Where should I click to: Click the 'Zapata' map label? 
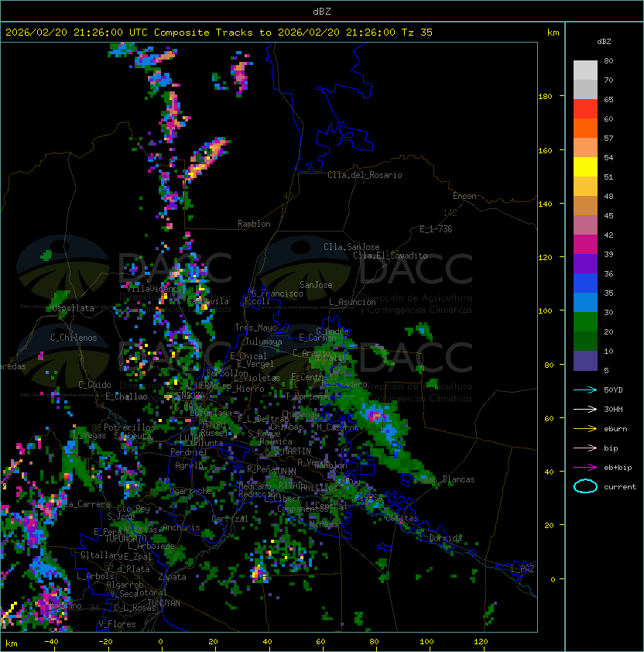[172, 577]
